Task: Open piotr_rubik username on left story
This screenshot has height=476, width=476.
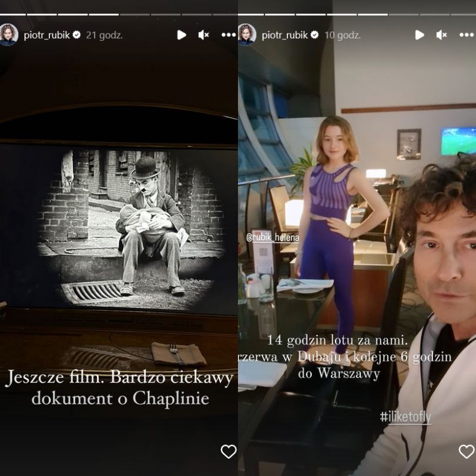Action: coord(47,35)
